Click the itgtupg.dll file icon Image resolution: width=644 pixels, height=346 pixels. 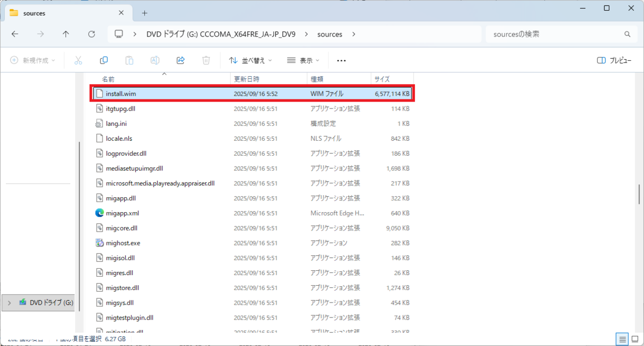[99, 109]
